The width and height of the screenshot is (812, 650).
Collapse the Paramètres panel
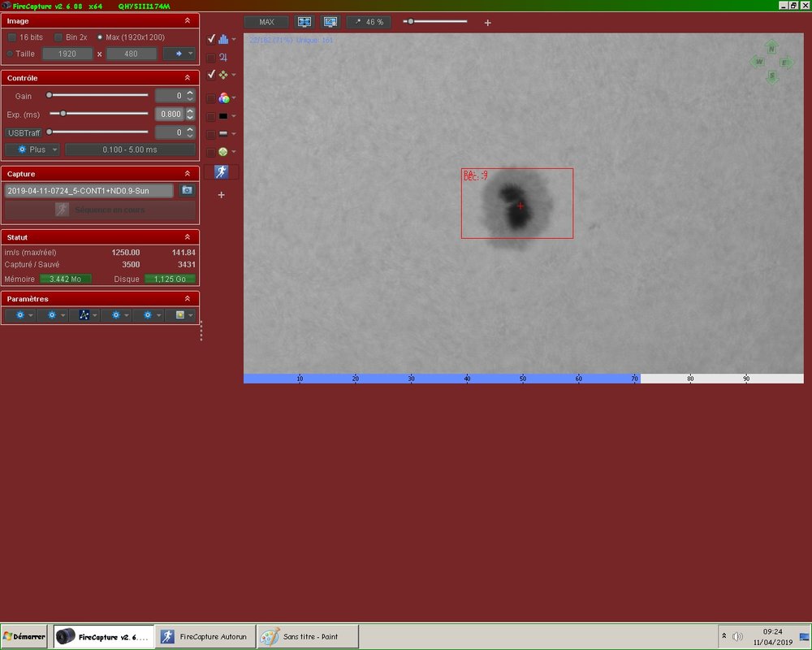coord(188,298)
